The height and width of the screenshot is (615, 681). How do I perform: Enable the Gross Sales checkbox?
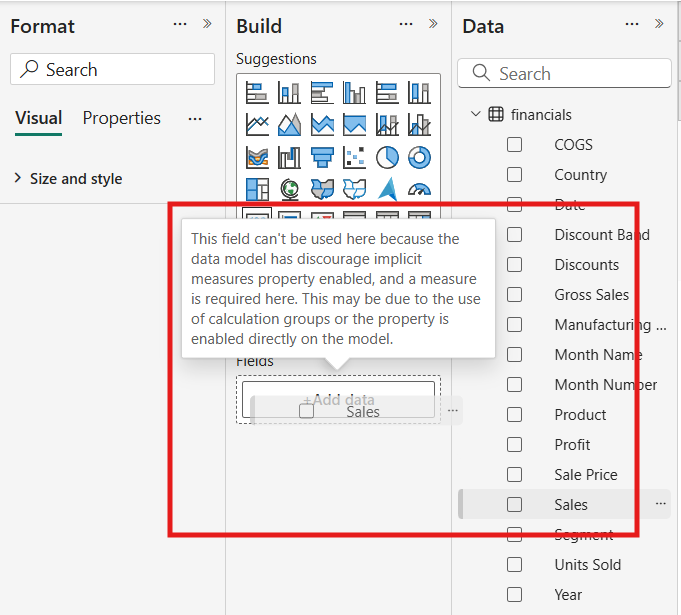pyautogui.click(x=514, y=294)
